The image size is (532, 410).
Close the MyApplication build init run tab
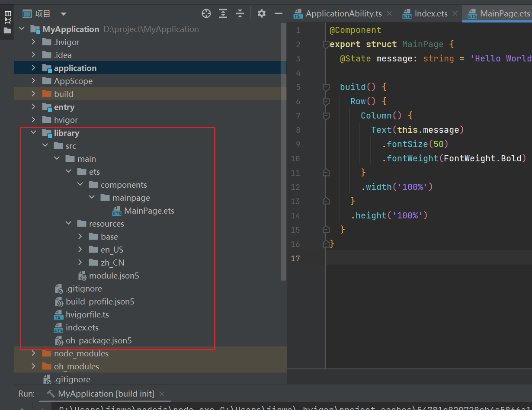[x=162, y=394]
